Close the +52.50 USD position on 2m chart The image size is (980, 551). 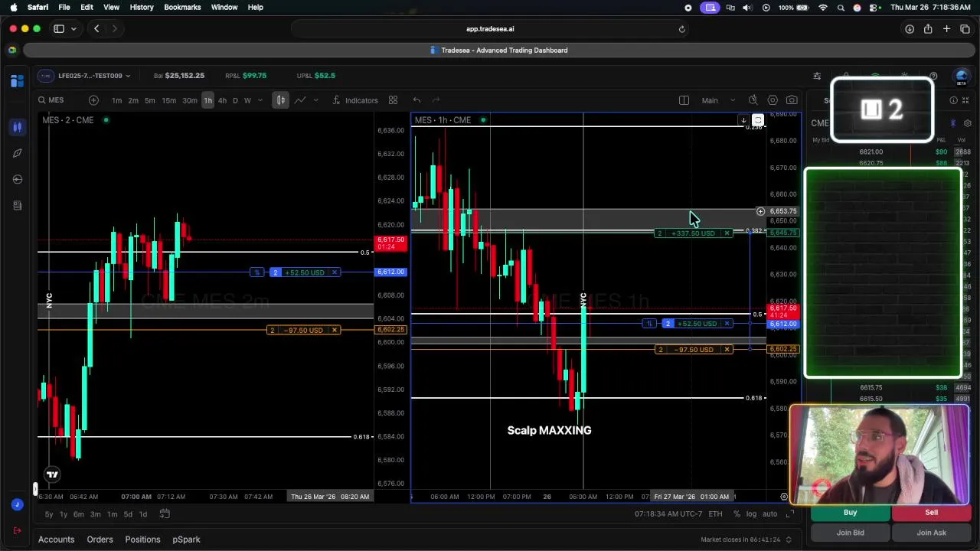pyautogui.click(x=335, y=272)
